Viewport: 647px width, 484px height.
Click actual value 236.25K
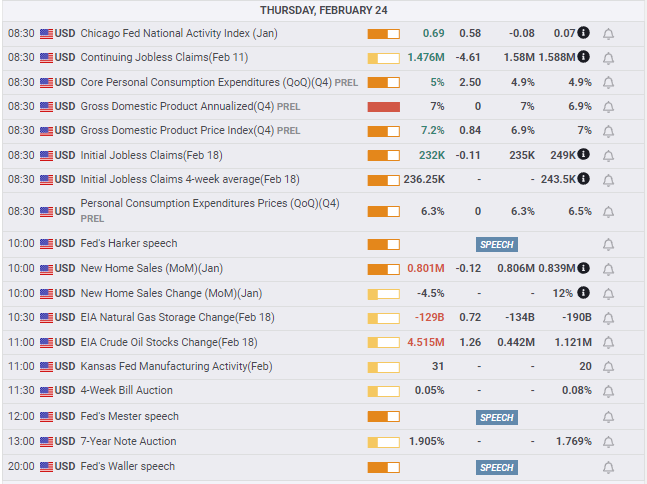[x=424, y=179]
